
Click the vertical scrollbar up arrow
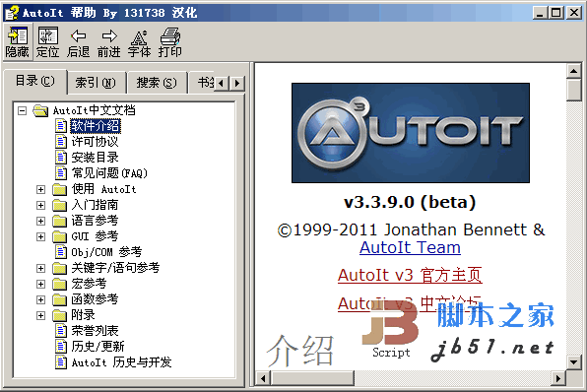pos(573,71)
